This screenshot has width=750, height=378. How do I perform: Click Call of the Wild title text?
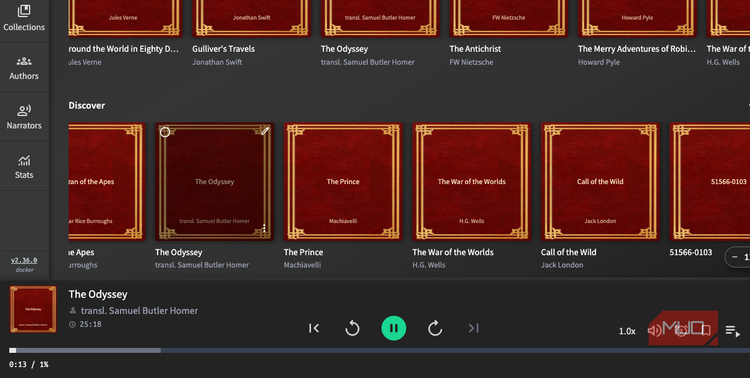[x=568, y=252]
